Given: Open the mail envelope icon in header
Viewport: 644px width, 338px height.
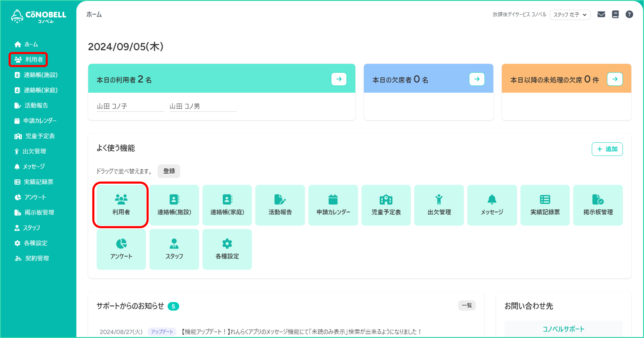Looking at the screenshot, I should coord(601,15).
